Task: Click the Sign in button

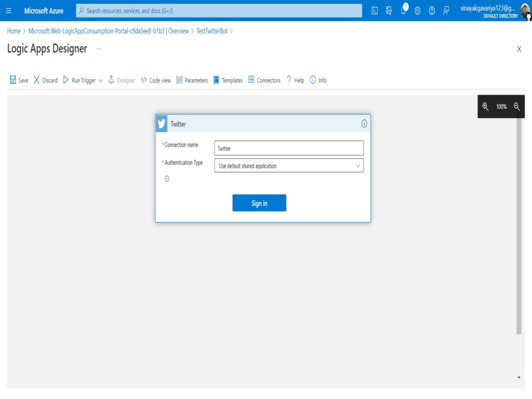Action: point(259,203)
